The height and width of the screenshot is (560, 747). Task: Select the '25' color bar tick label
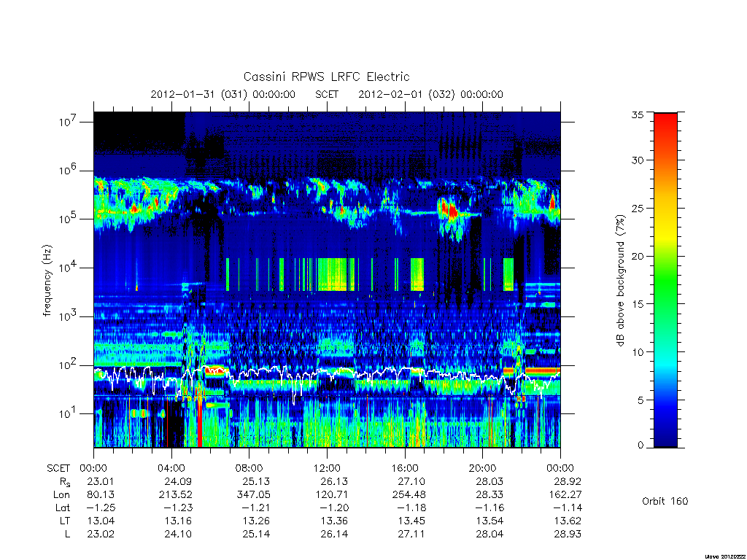[638, 208]
